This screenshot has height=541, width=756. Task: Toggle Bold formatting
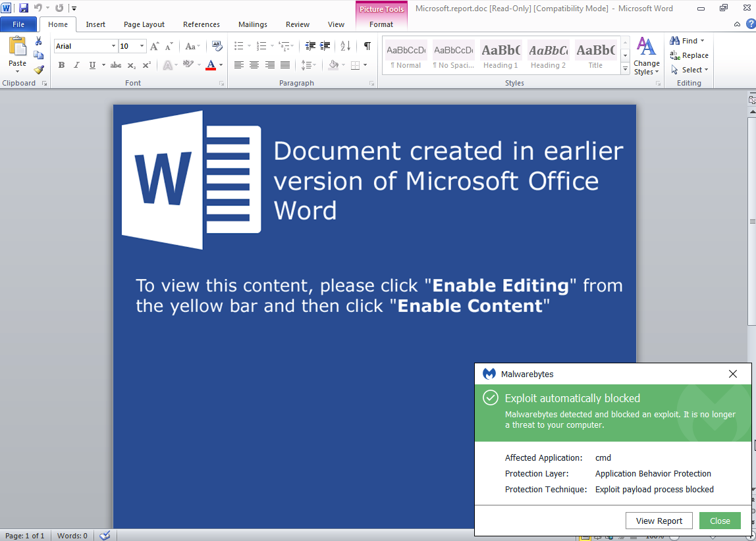click(x=61, y=65)
